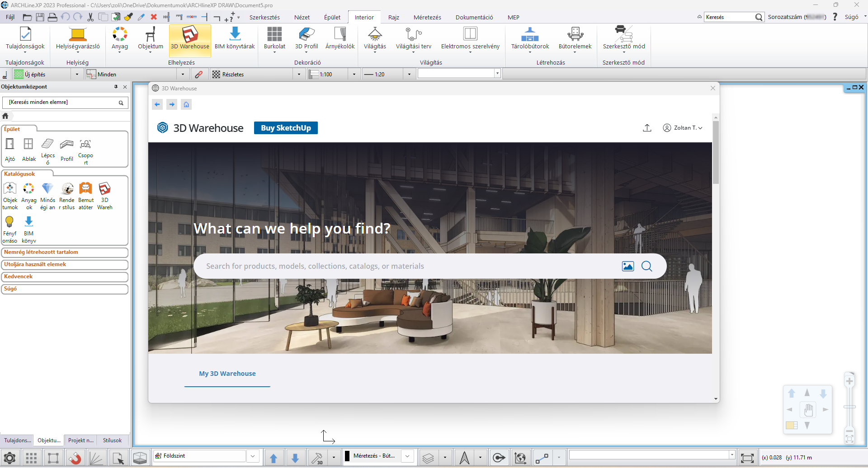Click the magnet snap icon in status bar

coord(75,458)
